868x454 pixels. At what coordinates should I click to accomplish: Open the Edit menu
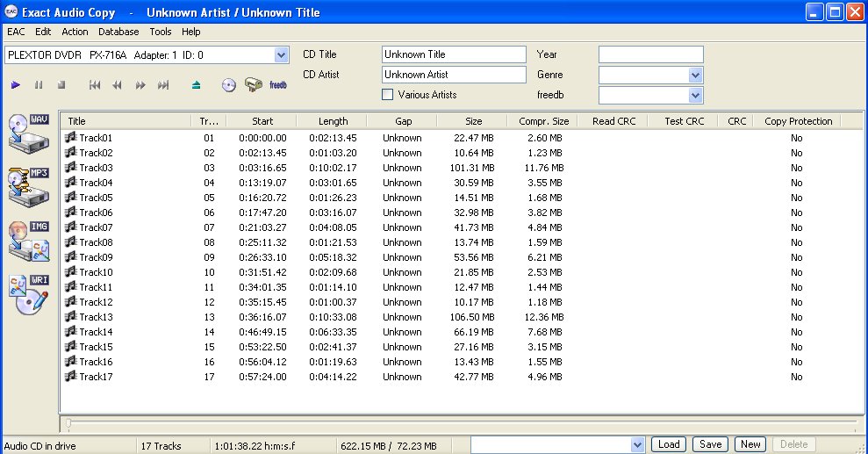point(43,32)
